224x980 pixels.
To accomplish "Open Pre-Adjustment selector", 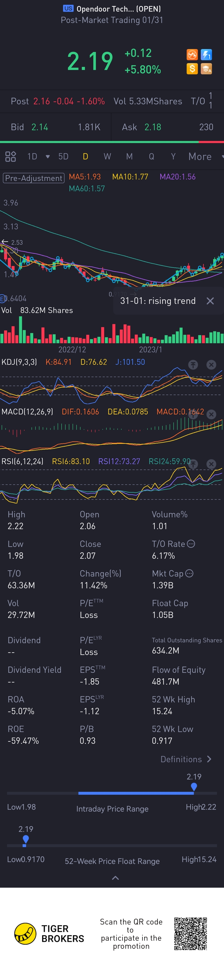I will pos(34,178).
